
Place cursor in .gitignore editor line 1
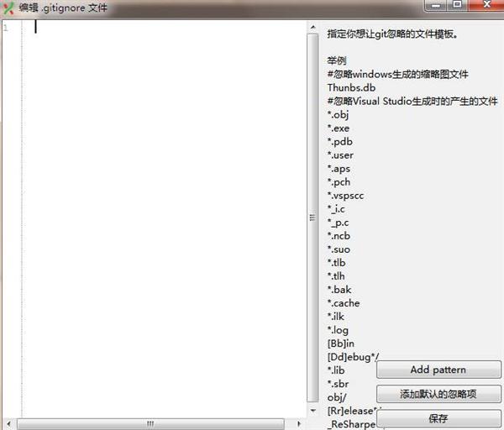164,27
